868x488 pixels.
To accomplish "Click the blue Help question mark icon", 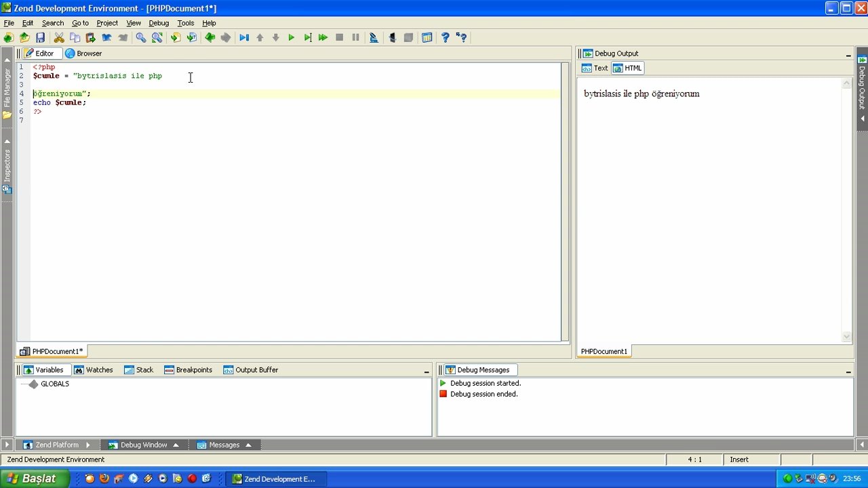I will (445, 38).
